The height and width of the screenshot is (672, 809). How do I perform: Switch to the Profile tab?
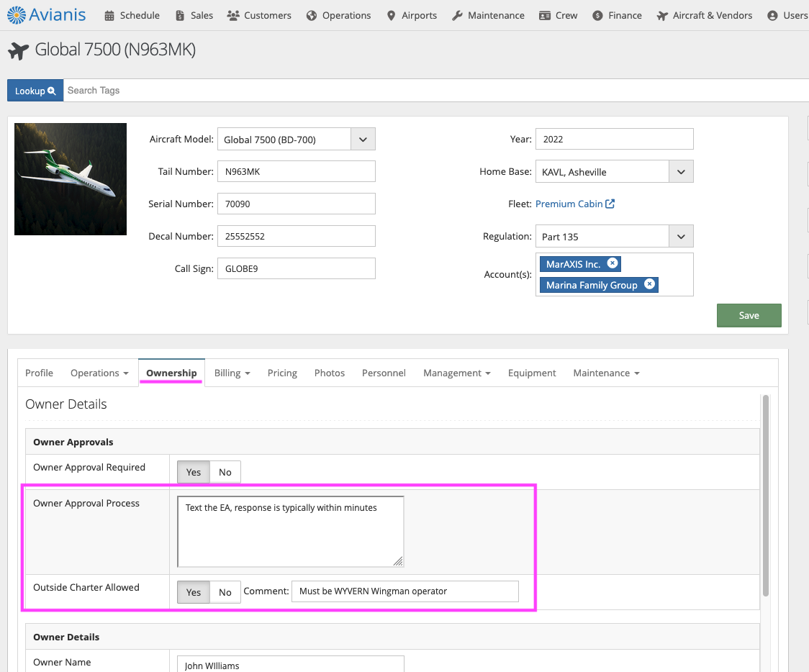pos(39,373)
